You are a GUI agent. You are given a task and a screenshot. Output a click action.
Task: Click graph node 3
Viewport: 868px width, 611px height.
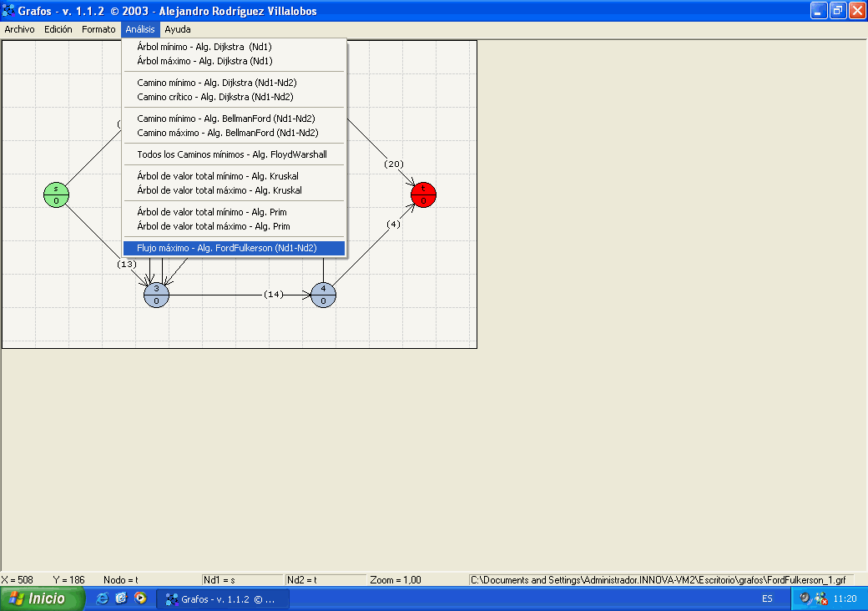pos(156,295)
